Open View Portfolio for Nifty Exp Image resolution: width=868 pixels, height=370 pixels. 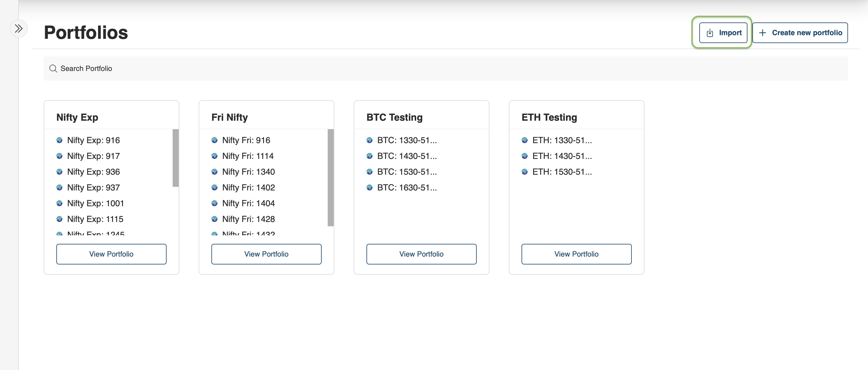[111, 254]
